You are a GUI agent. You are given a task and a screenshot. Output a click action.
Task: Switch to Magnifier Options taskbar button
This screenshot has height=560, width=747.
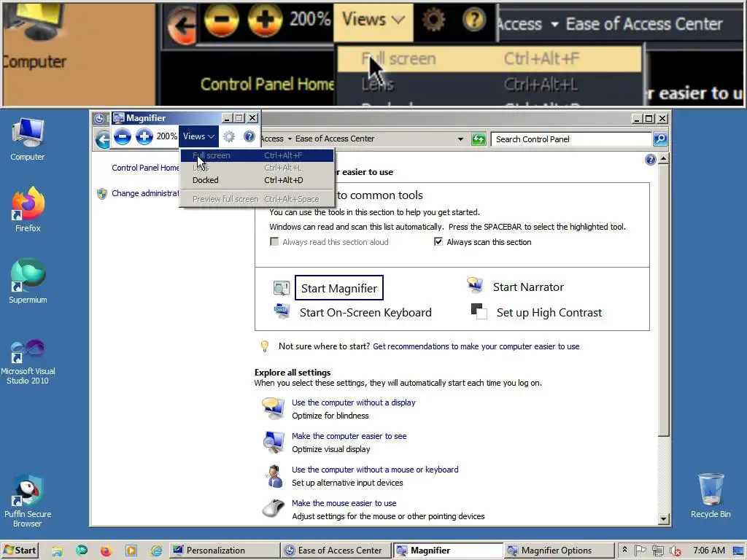559,551
